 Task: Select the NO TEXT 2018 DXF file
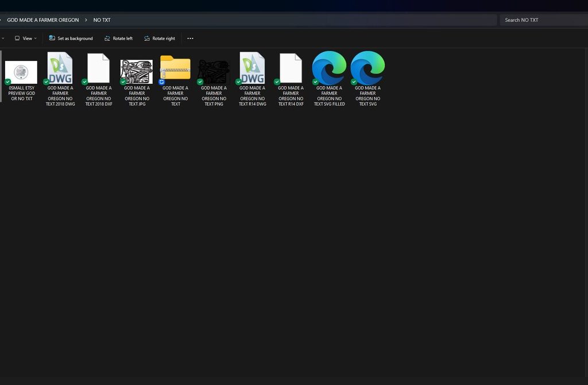[x=98, y=69]
